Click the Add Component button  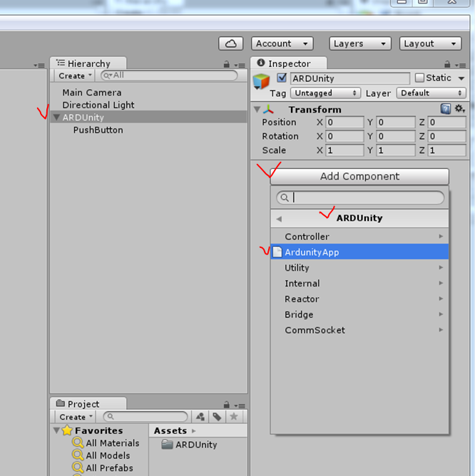(359, 177)
